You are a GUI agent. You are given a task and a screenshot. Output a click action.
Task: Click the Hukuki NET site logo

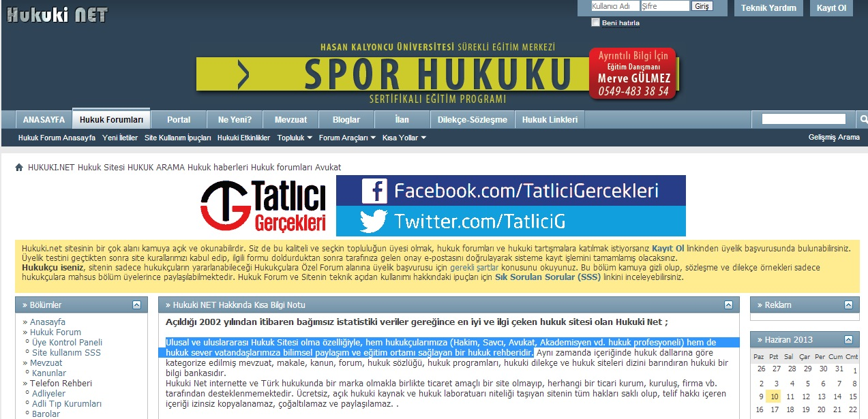57,14
